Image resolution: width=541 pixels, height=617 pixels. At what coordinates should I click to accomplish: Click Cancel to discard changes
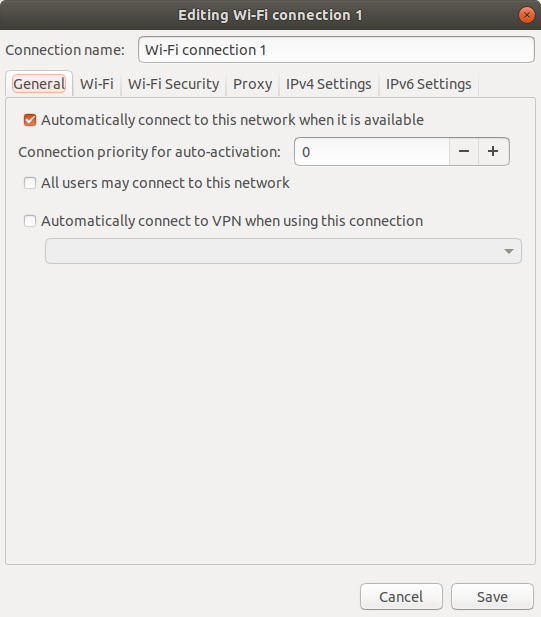click(401, 597)
